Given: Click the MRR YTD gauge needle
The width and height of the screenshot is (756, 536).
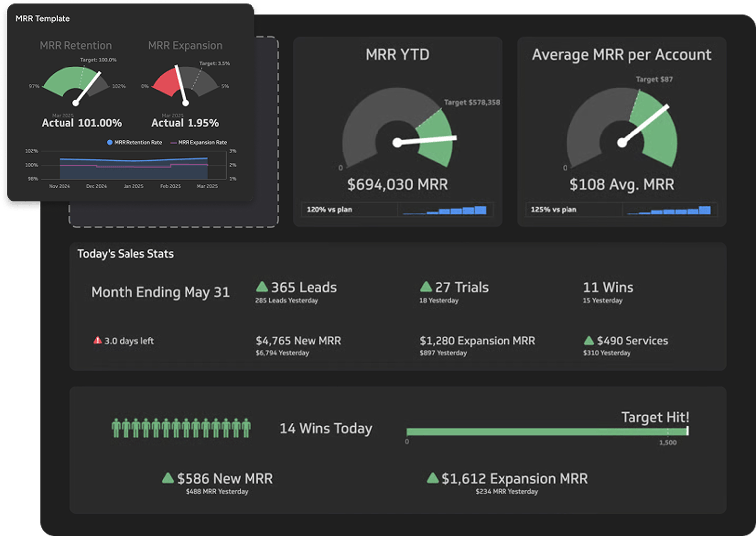Looking at the screenshot, I should pyautogui.click(x=426, y=141).
